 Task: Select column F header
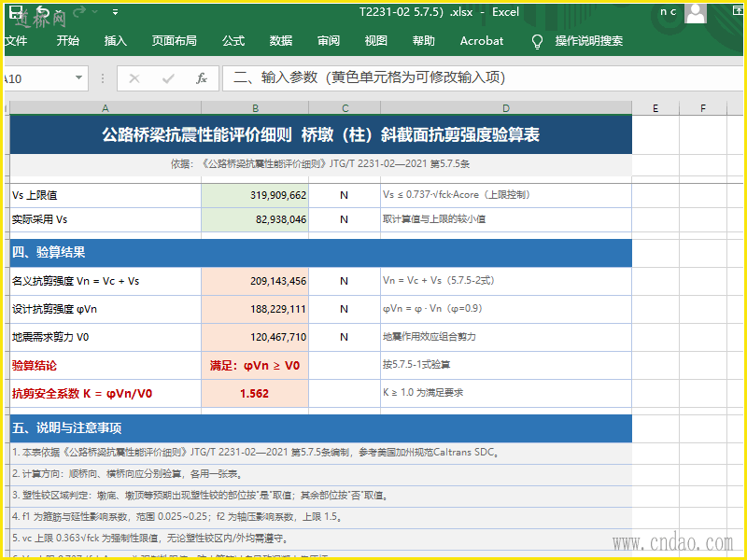703,108
